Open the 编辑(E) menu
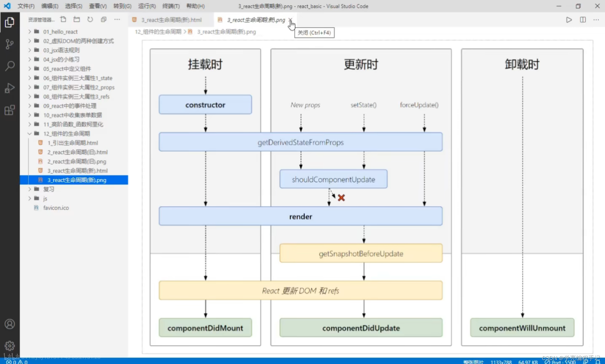This screenshot has height=364, width=605. 50,6
